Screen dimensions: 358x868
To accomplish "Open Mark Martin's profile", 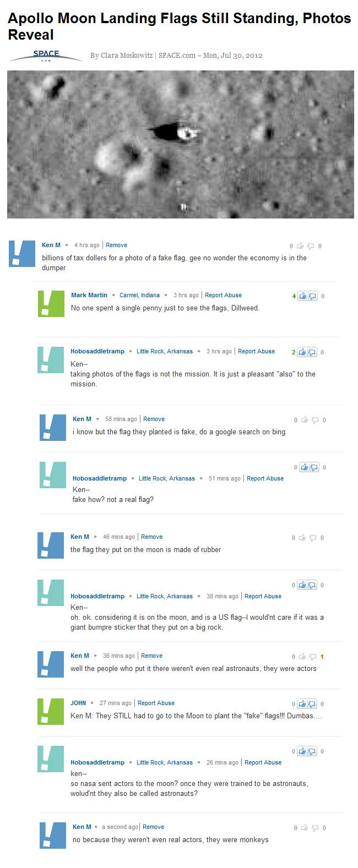I will pos(89,295).
